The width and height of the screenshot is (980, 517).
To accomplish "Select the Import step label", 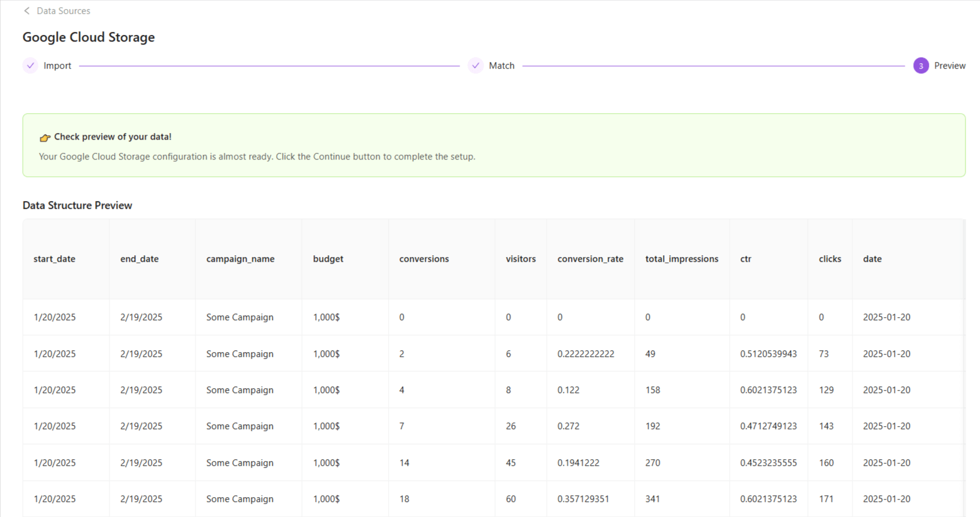I will (57, 66).
